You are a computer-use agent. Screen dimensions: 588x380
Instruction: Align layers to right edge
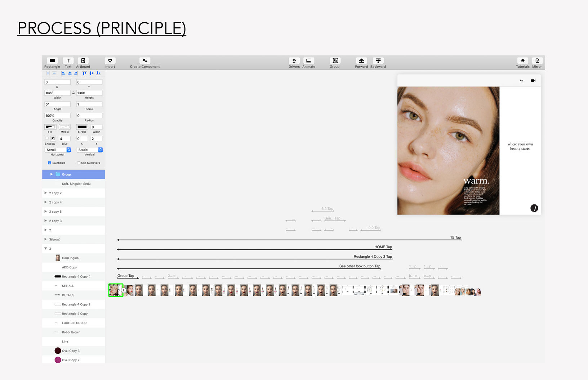coord(76,73)
